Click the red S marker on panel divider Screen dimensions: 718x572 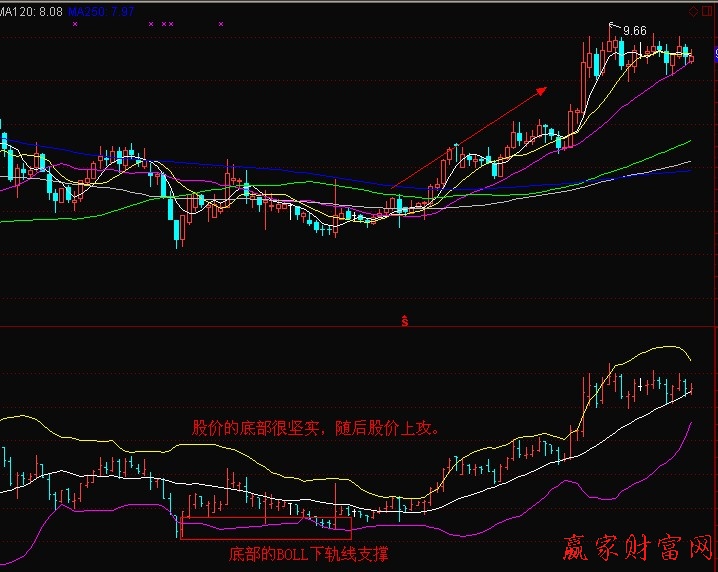pos(405,321)
